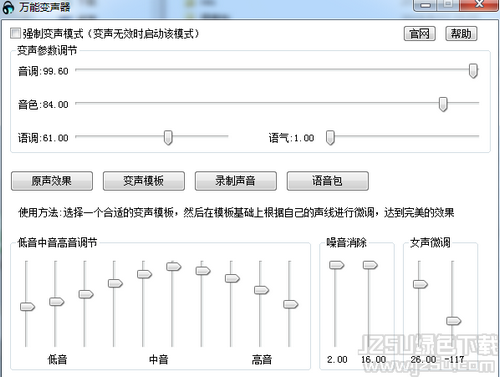Click the 音色:84.00 value label

43,105
